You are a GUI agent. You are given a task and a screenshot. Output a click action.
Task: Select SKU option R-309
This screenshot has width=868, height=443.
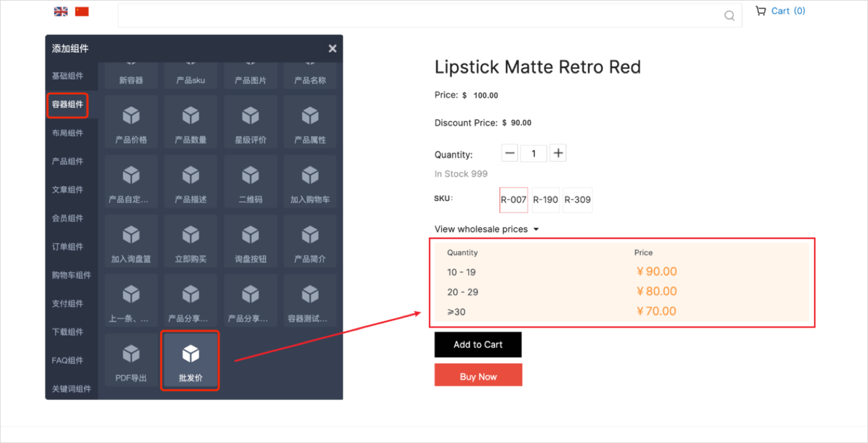click(577, 200)
